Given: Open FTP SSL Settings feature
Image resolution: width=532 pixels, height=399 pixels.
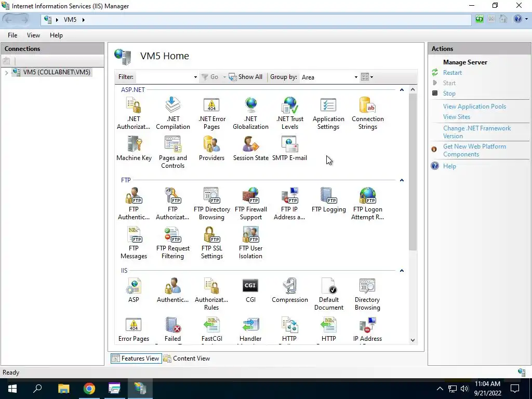Looking at the screenshot, I should tap(212, 243).
